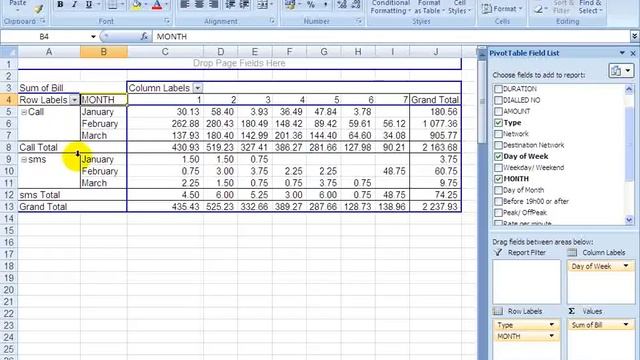Open the Name Box dropdown arrow

93,37
